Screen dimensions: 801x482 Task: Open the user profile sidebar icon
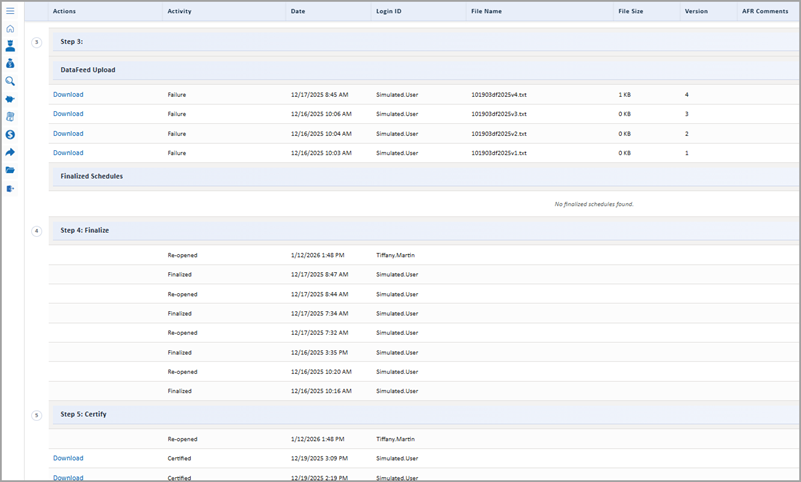click(10, 46)
